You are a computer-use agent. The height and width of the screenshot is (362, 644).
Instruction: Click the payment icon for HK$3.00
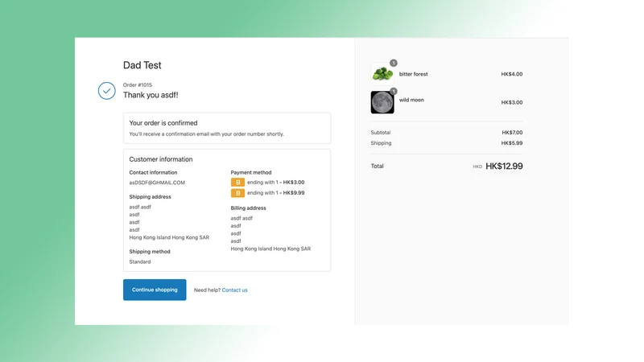coord(237,183)
